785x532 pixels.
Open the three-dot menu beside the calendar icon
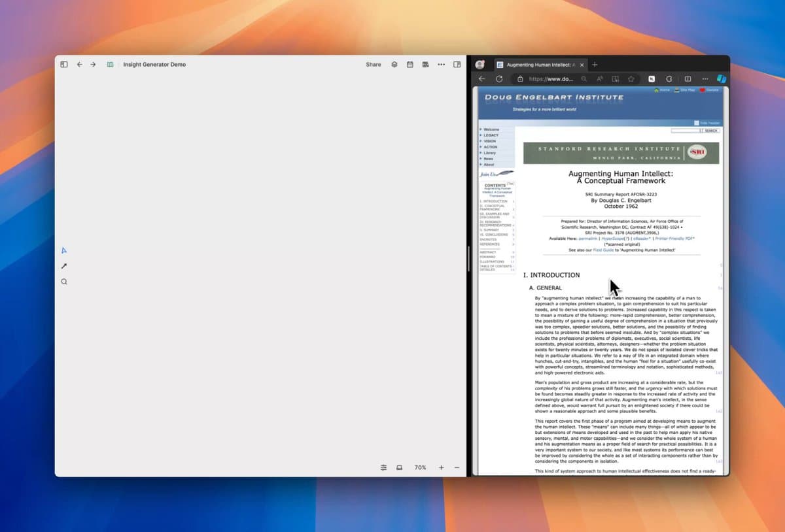(x=442, y=65)
